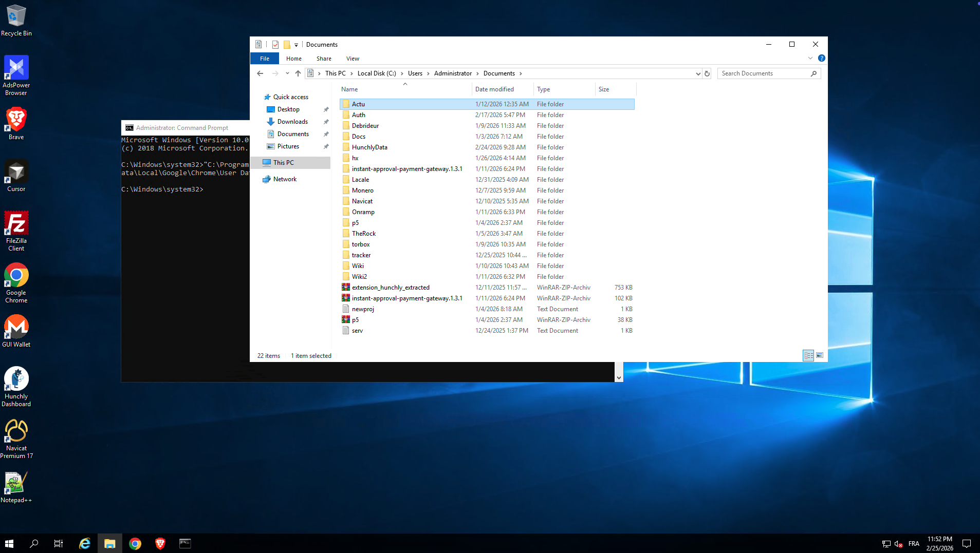Viewport: 980px width, 553px height.
Task: Switch to details view layout
Action: [x=808, y=355]
